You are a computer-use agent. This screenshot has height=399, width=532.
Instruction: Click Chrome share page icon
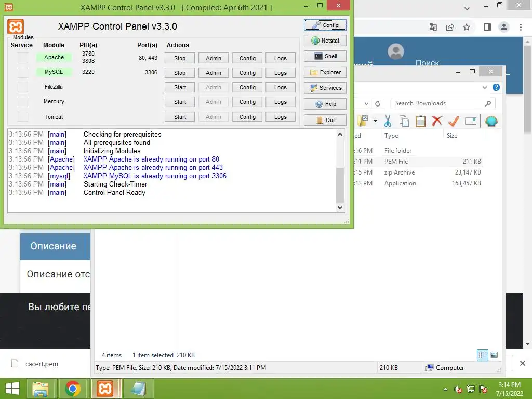pos(450,27)
